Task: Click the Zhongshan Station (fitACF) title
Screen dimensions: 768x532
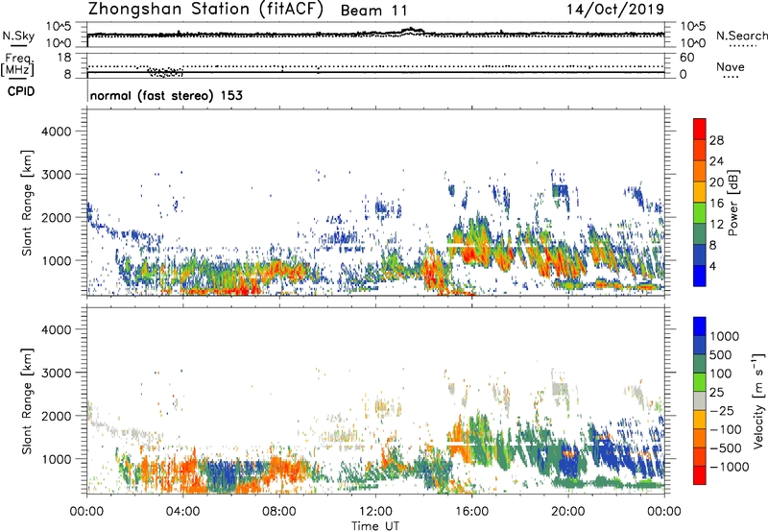Action: (205, 10)
